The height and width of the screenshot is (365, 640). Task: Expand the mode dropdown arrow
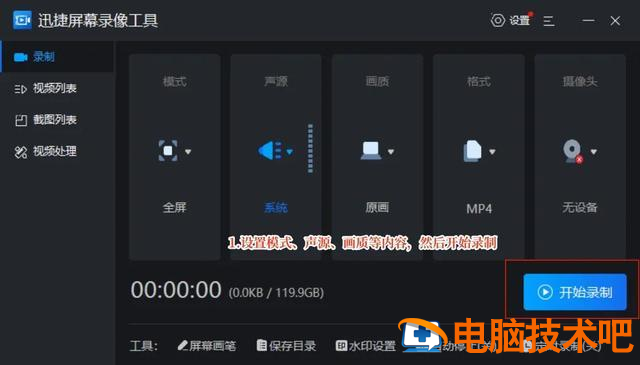[188, 151]
